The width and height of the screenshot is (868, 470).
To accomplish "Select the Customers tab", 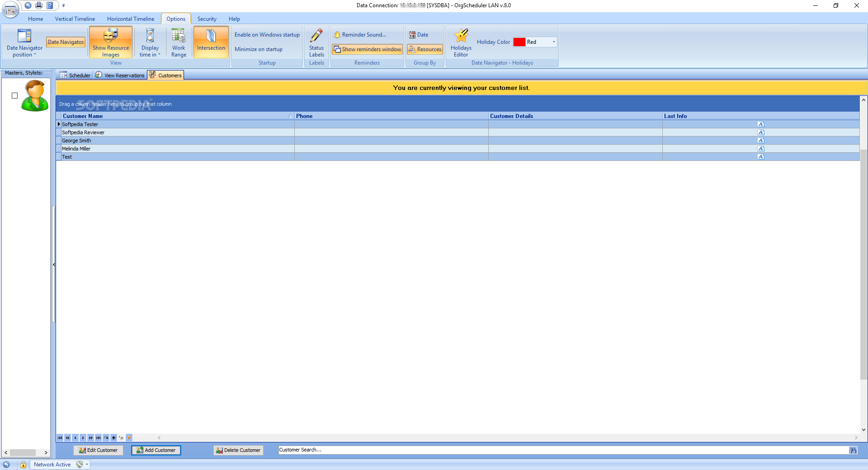I will (165, 75).
